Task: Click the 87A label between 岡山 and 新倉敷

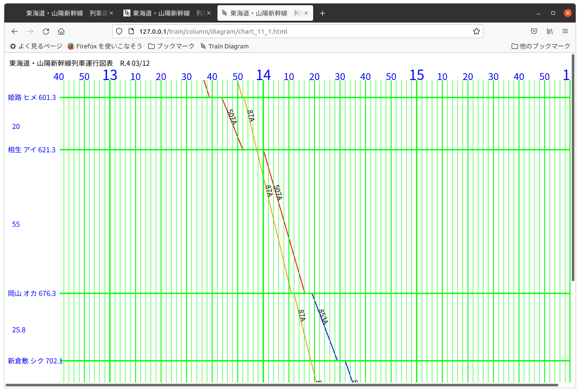Action: 302,316
